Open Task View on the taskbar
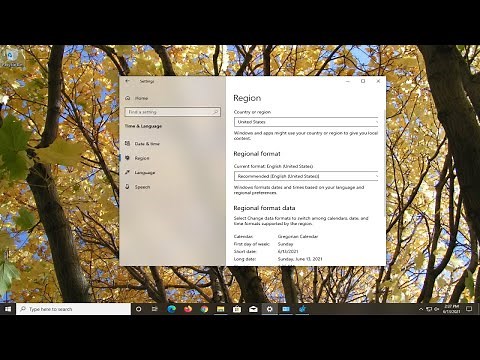This screenshot has width=480, height=360. tap(155, 309)
